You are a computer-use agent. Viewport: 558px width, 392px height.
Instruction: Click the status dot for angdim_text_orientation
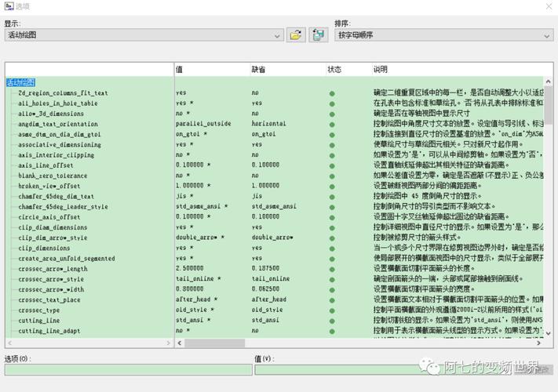point(332,125)
